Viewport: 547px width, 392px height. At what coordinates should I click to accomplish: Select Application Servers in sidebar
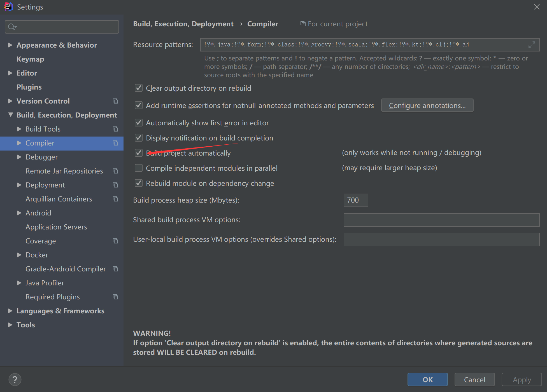pyautogui.click(x=56, y=227)
